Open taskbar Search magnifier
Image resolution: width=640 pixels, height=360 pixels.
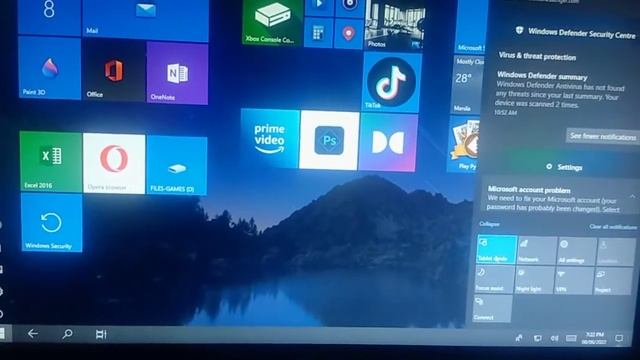(67, 334)
